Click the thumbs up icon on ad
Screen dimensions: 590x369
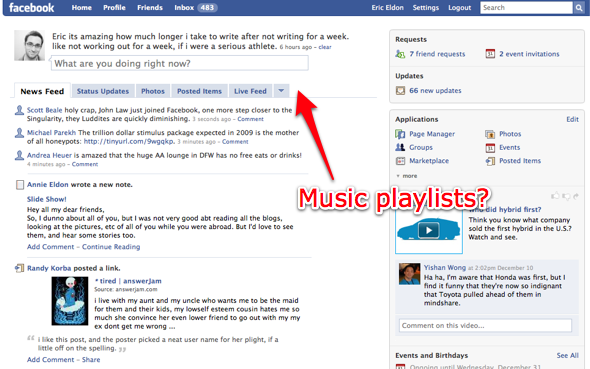pyautogui.click(x=555, y=196)
